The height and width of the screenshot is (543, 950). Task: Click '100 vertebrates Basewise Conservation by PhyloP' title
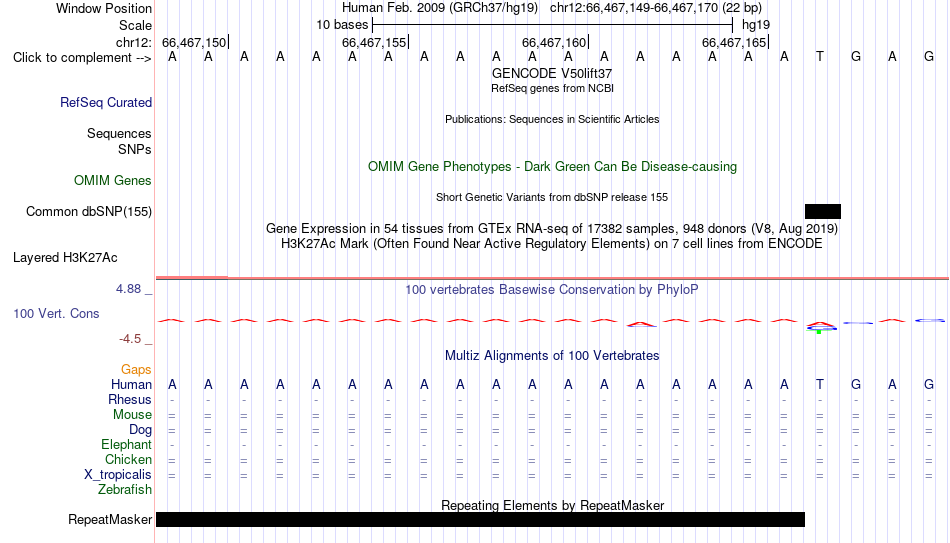(552, 290)
